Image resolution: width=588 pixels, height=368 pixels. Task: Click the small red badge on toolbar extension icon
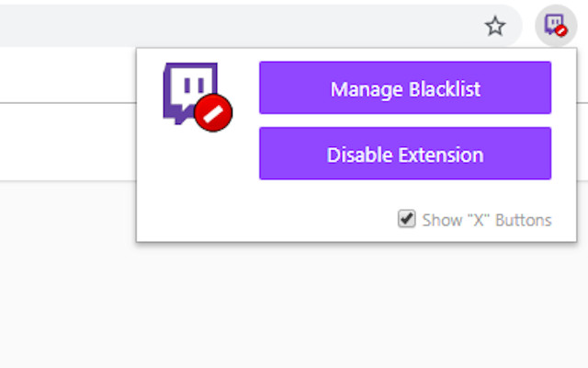click(561, 30)
